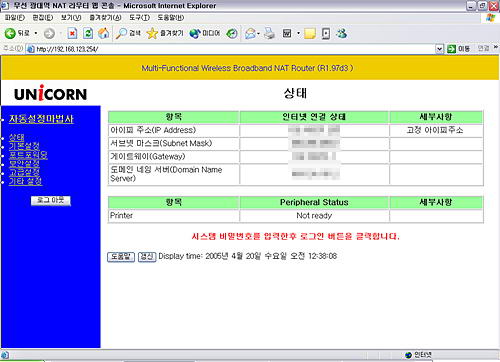
Task: Select the 아이피 주소(IP Address) row label
Action: tap(153, 130)
